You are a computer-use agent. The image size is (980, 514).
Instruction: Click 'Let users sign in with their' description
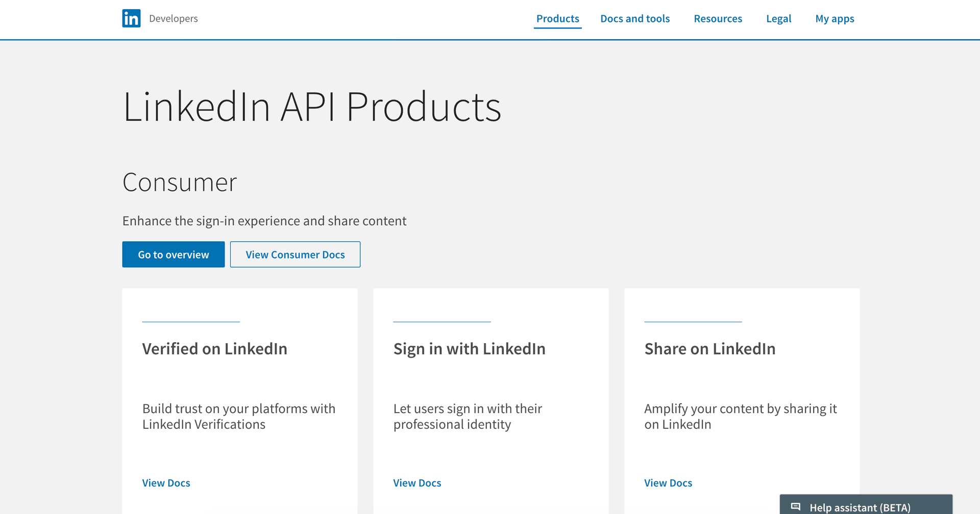(468, 417)
